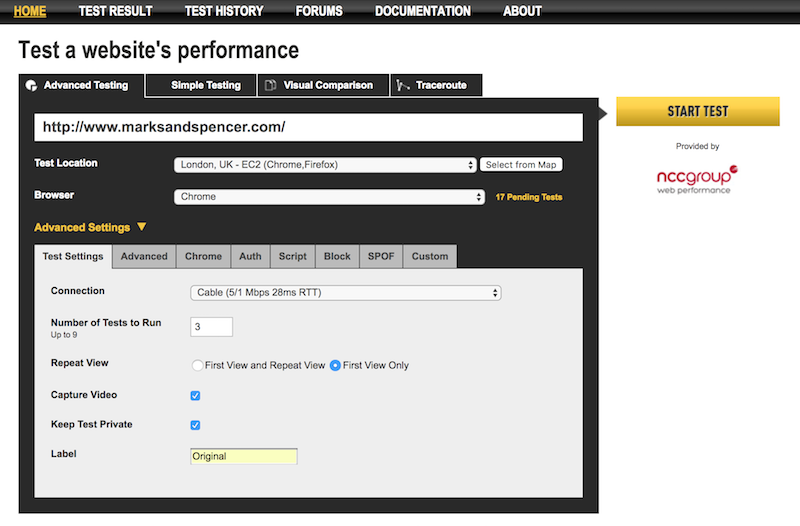
Task: Select First View Only radio button
Action: pyautogui.click(x=335, y=365)
